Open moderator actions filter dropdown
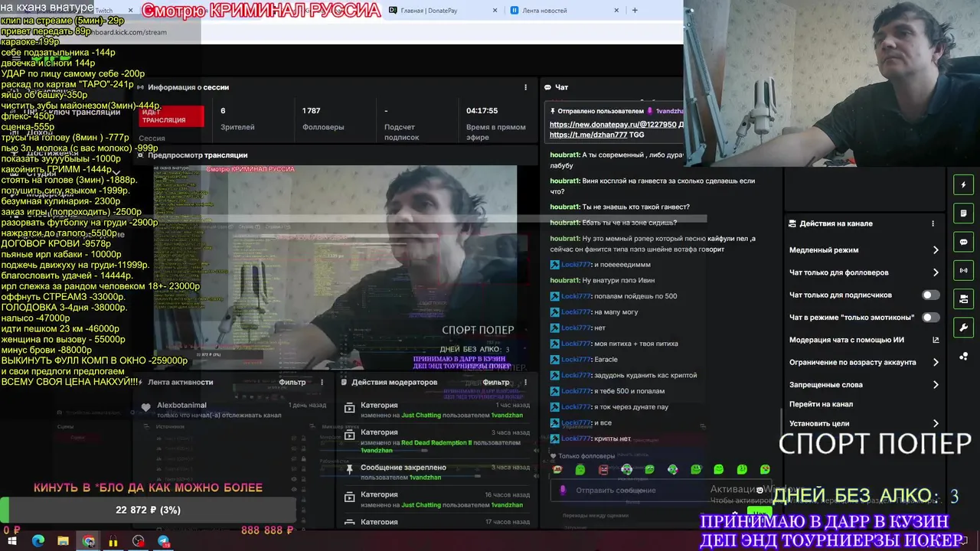This screenshot has width=980, height=551. click(x=496, y=382)
